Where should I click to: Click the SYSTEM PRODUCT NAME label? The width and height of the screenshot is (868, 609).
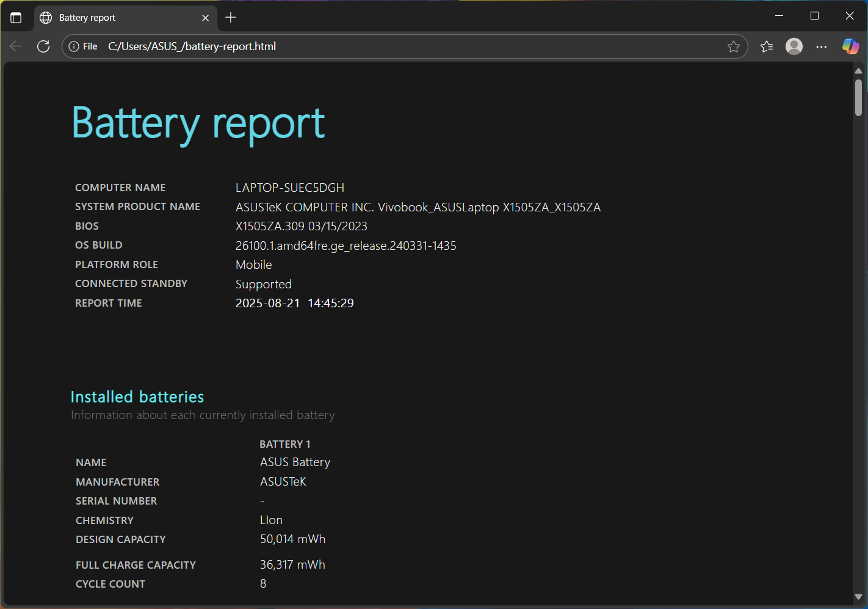pos(137,206)
